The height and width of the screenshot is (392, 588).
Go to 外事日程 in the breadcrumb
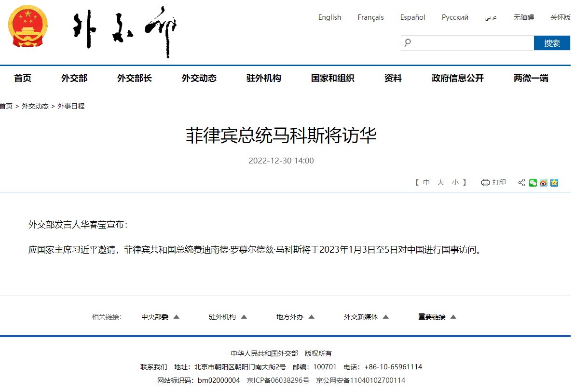[x=71, y=106]
